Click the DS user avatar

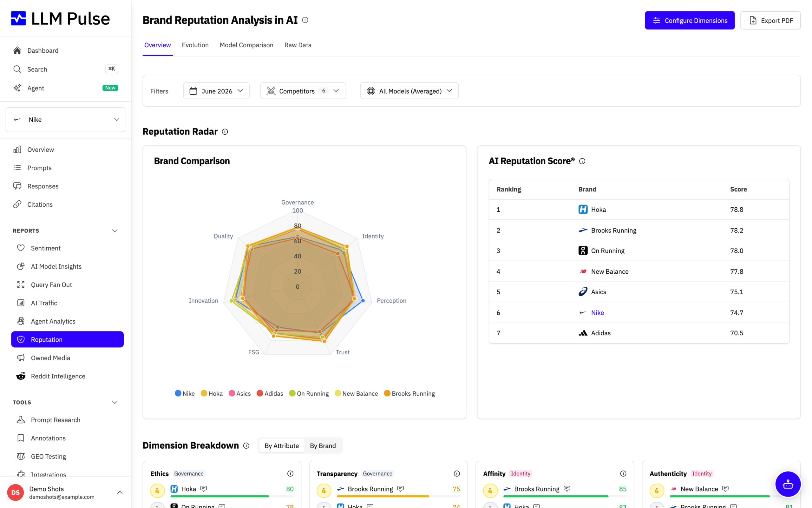(x=16, y=492)
